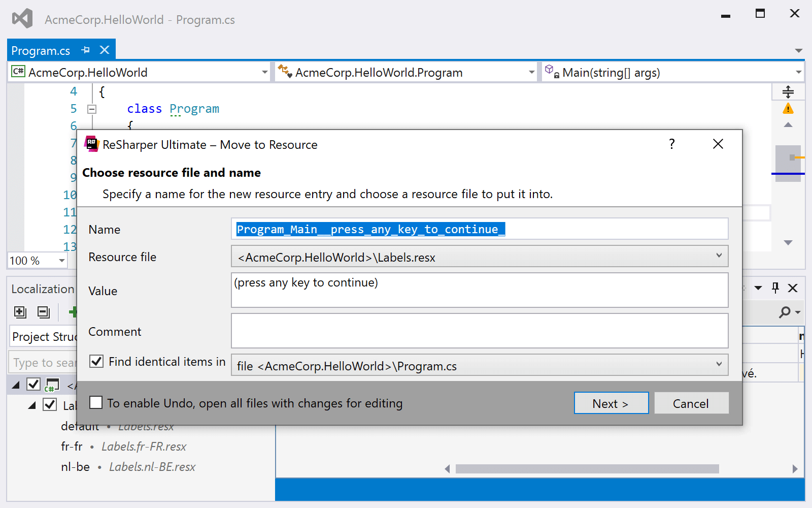Open the Resource file dropdown

pyautogui.click(x=480, y=257)
